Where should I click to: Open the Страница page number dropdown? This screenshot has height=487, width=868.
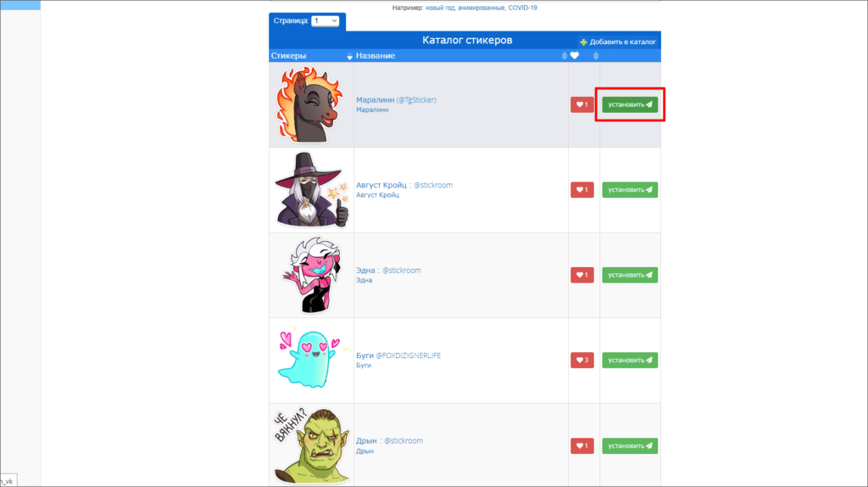coord(325,21)
